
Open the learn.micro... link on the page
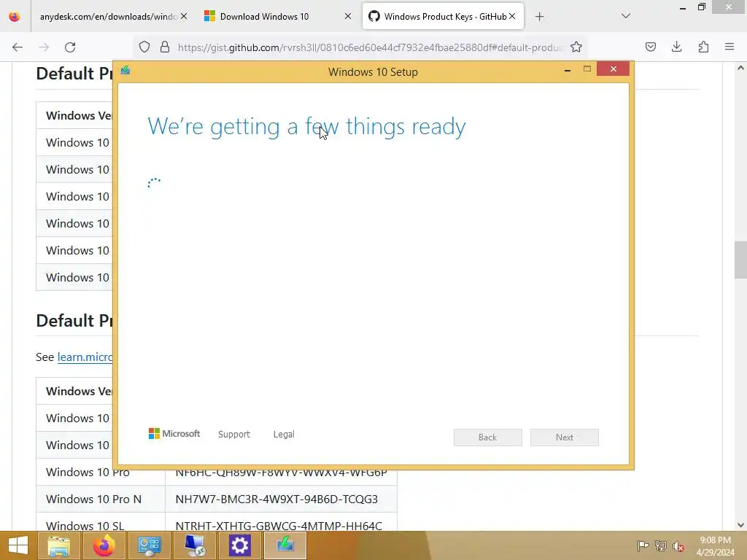pyautogui.click(x=85, y=357)
